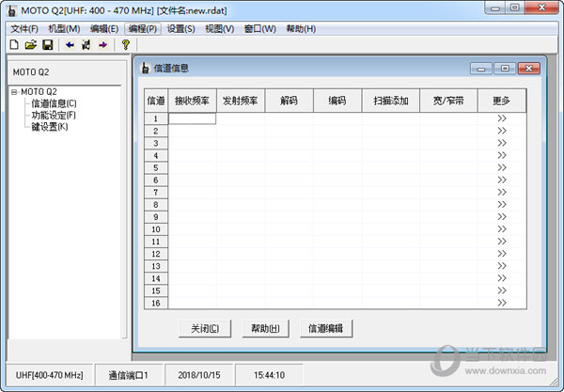Expand more options >> for channel 13

(502, 266)
